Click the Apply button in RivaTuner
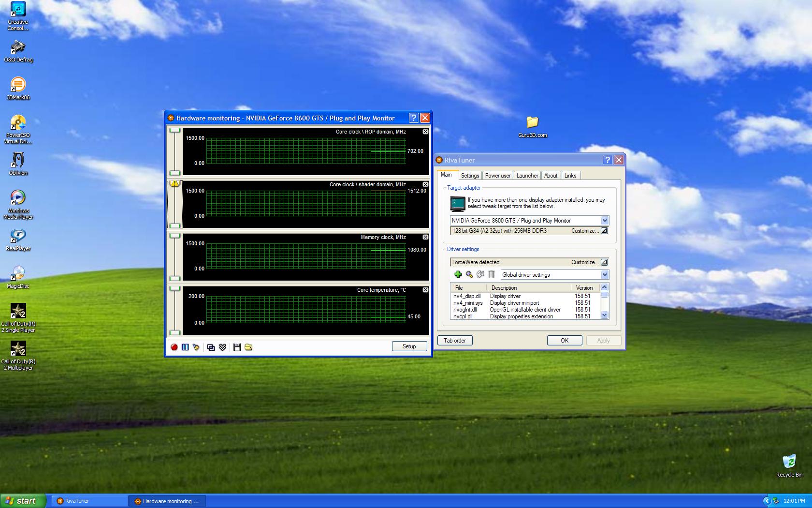 click(604, 341)
